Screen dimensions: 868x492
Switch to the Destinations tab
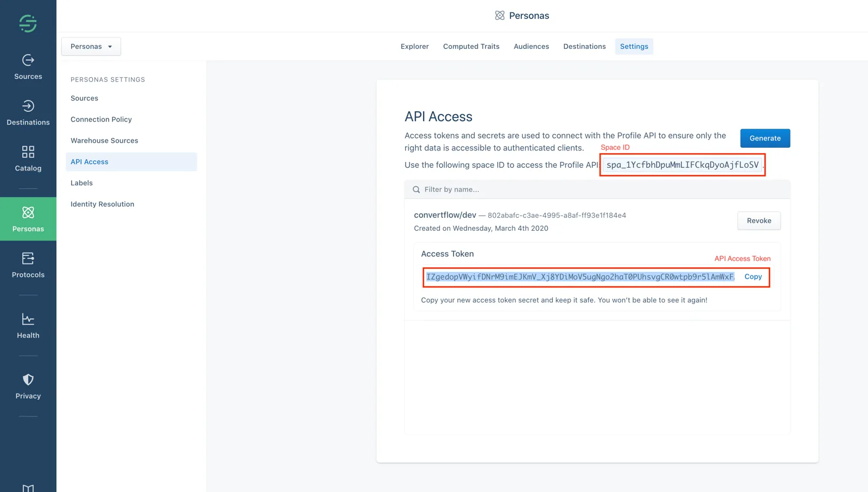tap(584, 46)
